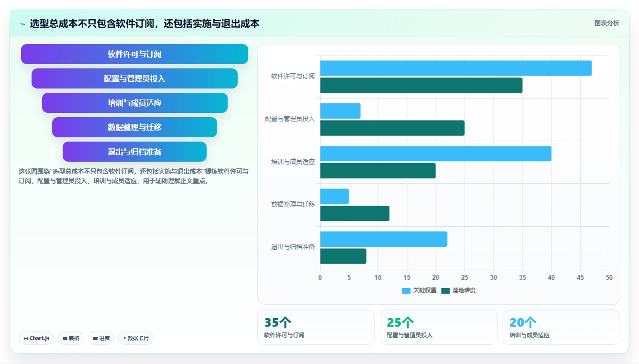Click the 数据整理与迁移 y-axis label
Image resolution: width=639 pixels, height=364 pixels.
point(293,204)
